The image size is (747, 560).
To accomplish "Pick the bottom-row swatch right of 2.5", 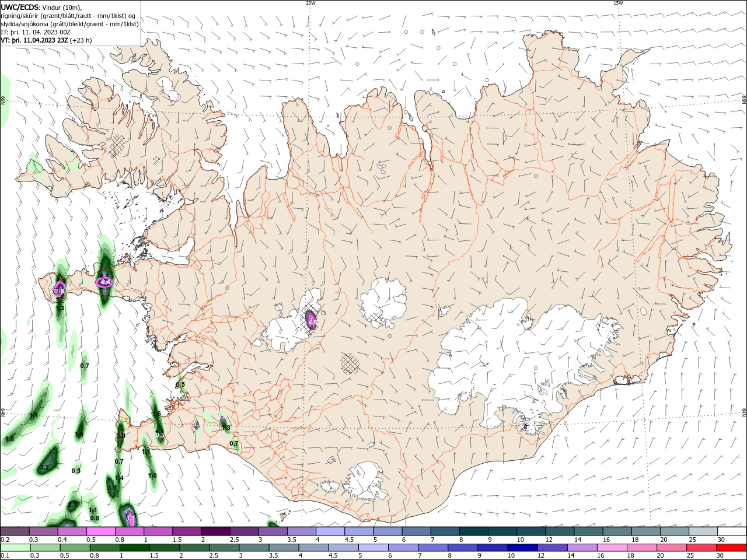I will pos(224,548).
